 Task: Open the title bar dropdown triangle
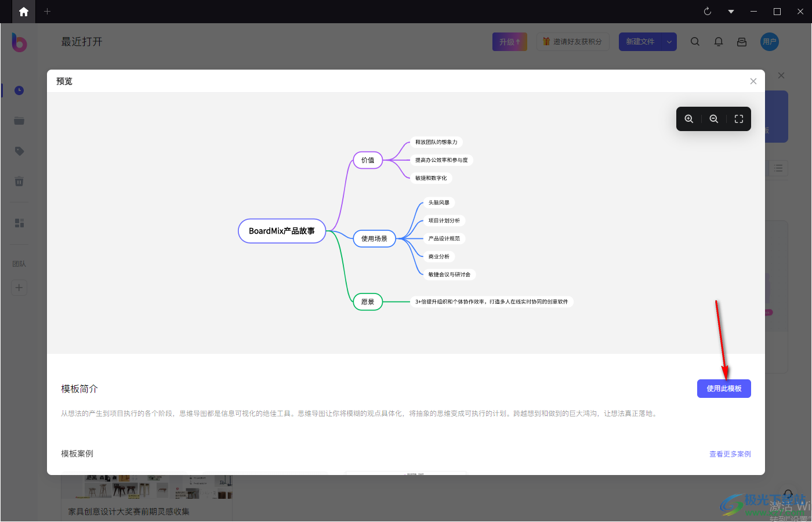(x=731, y=12)
